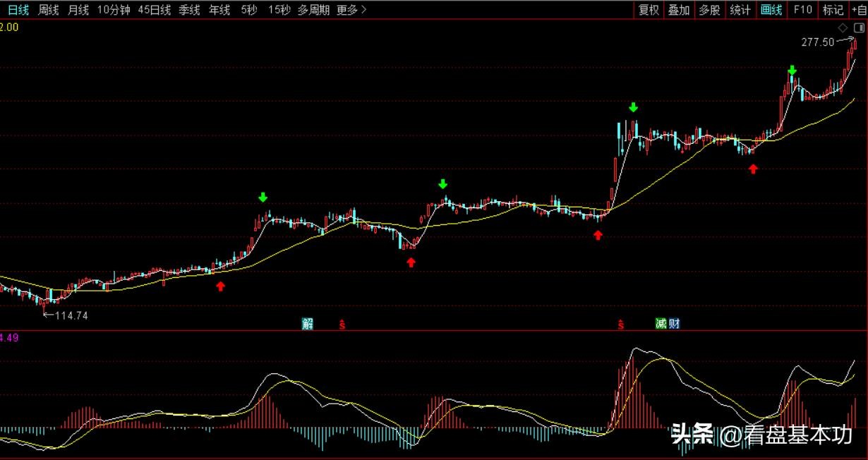Expand the 更多 periods menu

(x=351, y=10)
